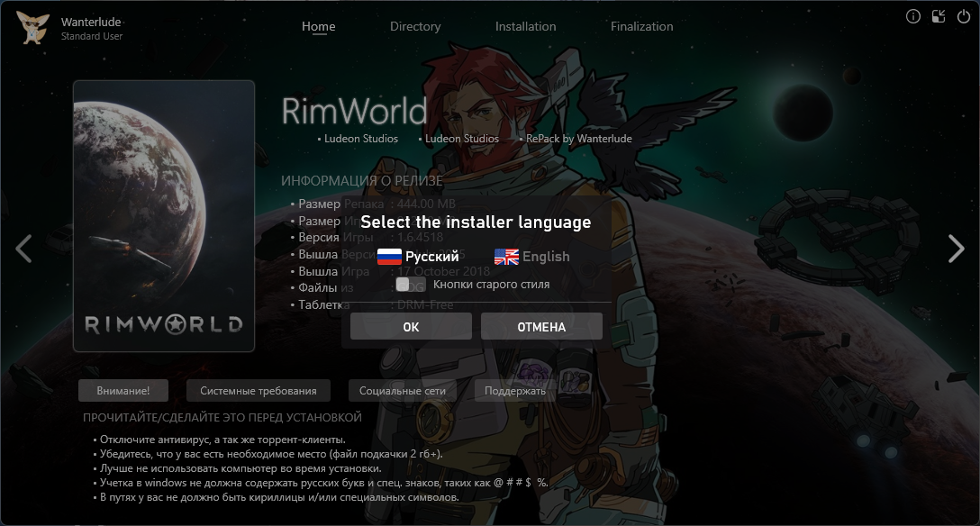Viewport: 980px width, 526px height.
Task: Open the Home tab
Action: [318, 26]
